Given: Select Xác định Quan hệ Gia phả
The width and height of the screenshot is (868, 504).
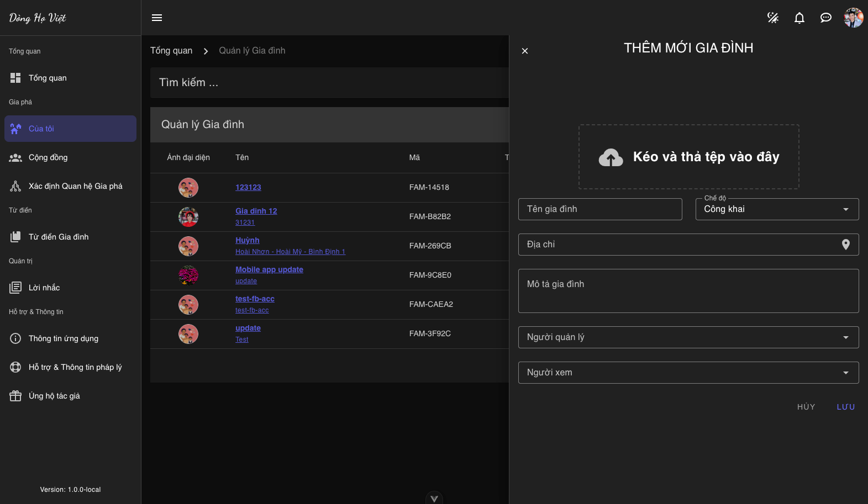Looking at the screenshot, I should pyautogui.click(x=75, y=186).
